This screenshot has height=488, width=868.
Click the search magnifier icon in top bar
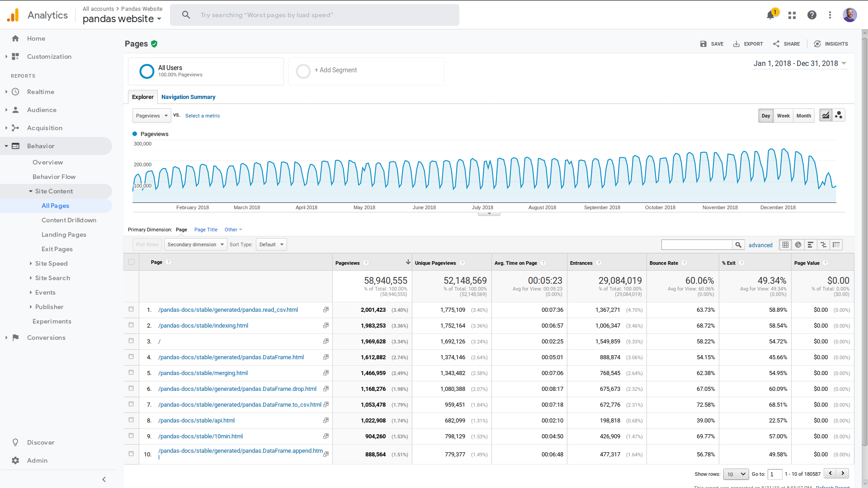point(186,15)
